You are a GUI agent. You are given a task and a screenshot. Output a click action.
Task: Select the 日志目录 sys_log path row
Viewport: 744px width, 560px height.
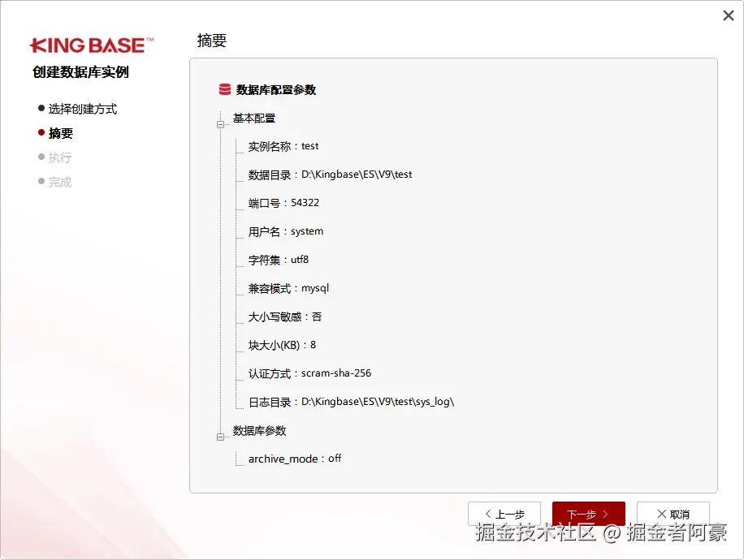(x=352, y=402)
